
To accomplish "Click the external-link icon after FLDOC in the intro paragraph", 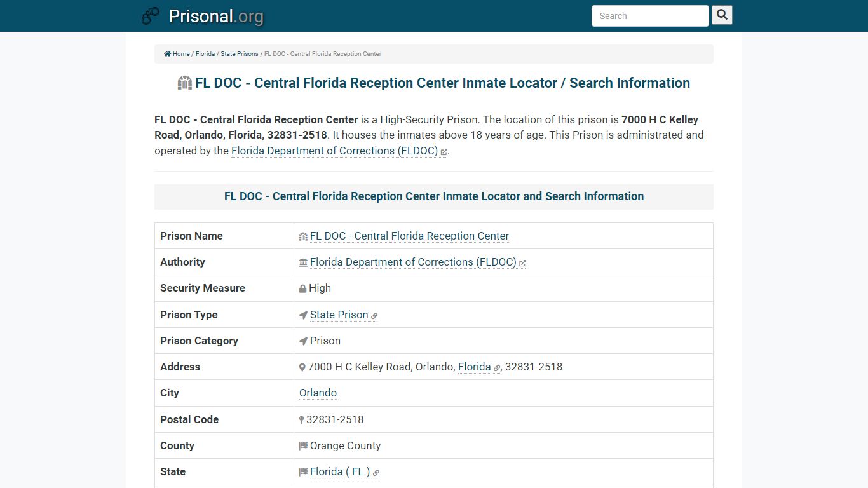I will pyautogui.click(x=444, y=152).
